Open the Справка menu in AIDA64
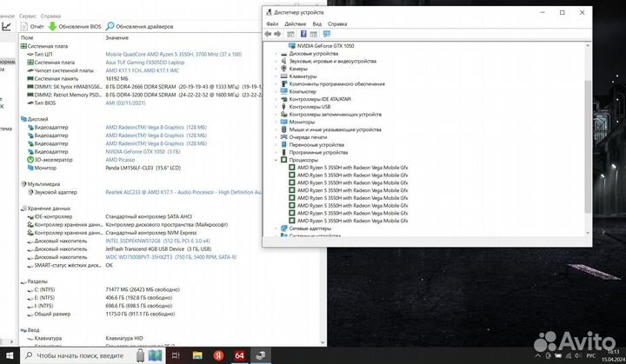The width and height of the screenshot is (626, 364). pyautogui.click(x=50, y=16)
